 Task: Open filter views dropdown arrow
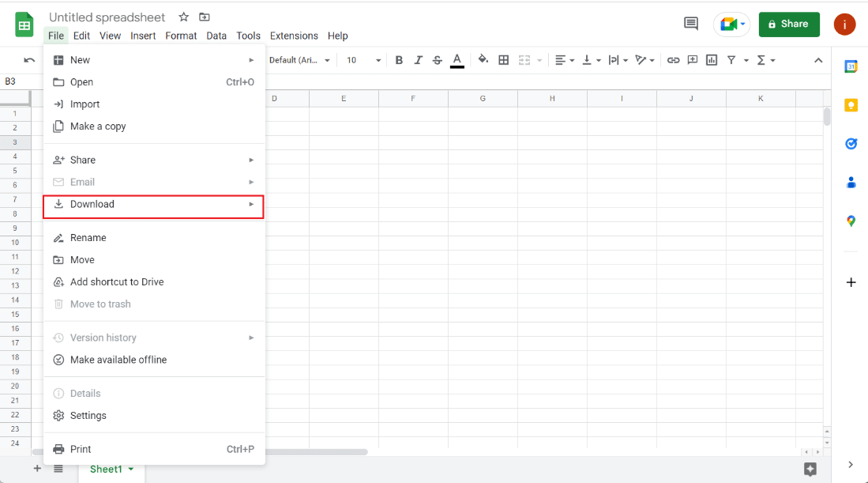click(746, 60)
